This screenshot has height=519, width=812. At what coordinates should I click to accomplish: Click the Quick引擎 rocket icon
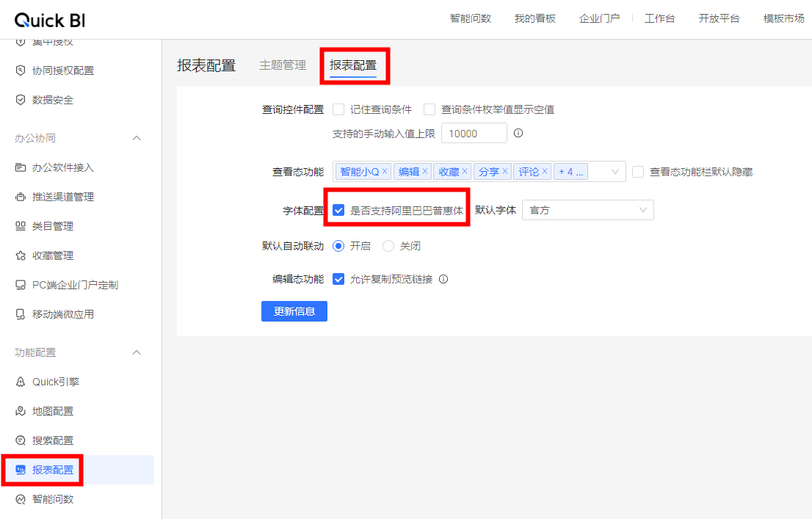(21, 382)
